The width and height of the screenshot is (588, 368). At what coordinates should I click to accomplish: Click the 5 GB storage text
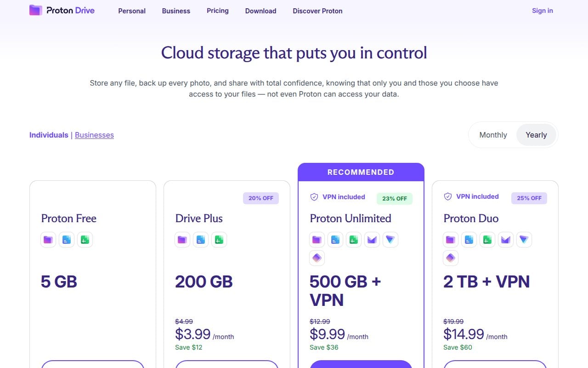coord(59,282)
